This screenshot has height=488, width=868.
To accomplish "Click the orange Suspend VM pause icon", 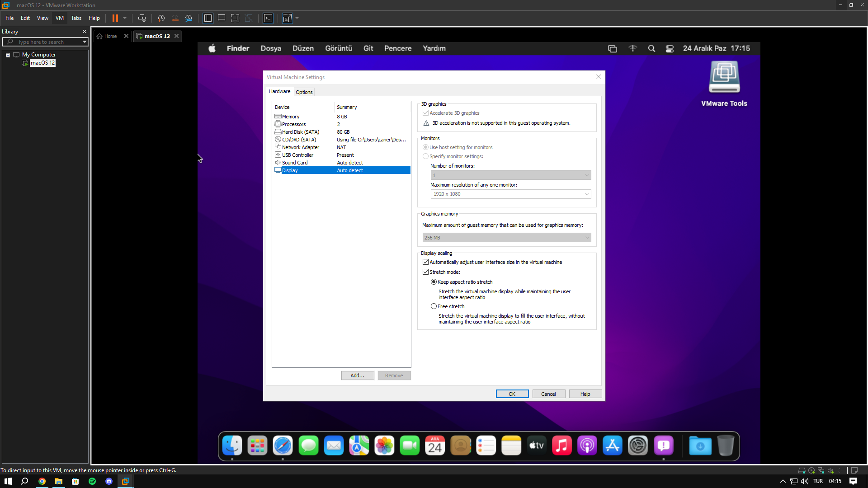I will pos(115,18).
